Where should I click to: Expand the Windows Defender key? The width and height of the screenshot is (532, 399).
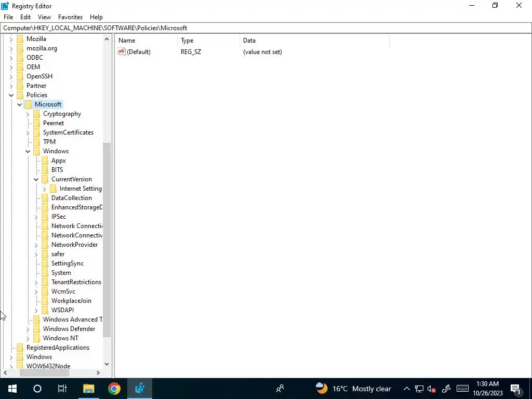(28, 329)
